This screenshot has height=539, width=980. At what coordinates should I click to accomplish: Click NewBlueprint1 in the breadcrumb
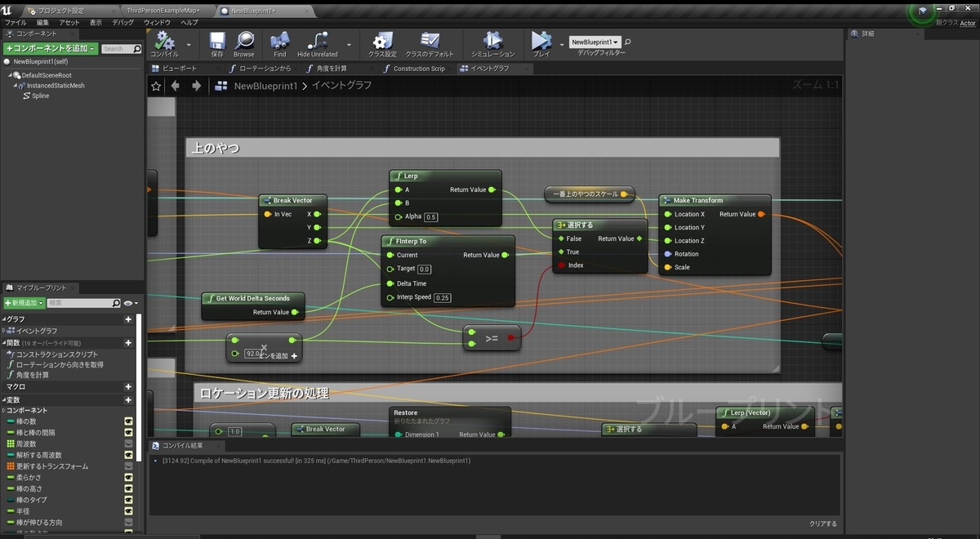click(x=266, y=86)
